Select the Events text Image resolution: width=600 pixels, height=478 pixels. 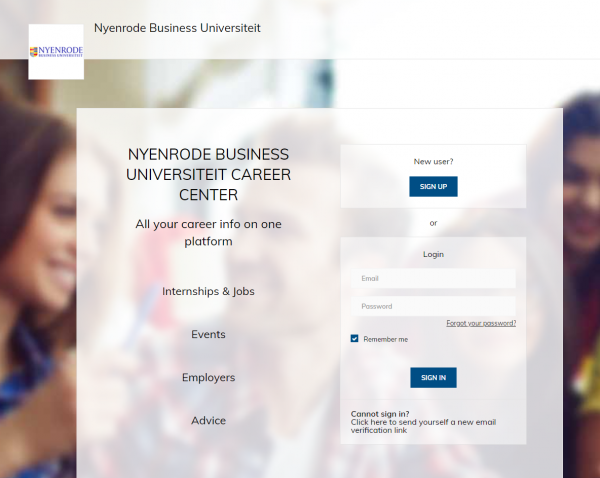(208, 334)
